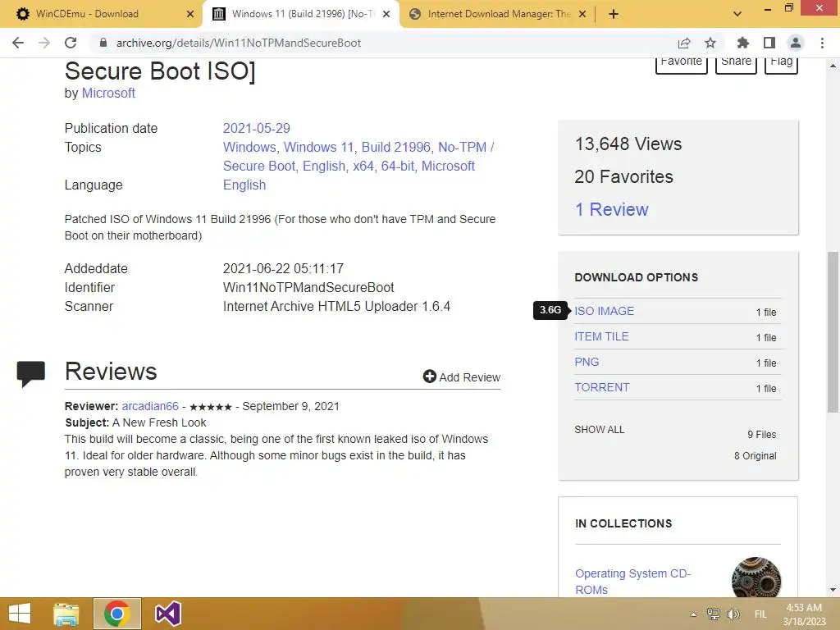
Task: Click the 9 Files count text
Action: click(762, 435)
